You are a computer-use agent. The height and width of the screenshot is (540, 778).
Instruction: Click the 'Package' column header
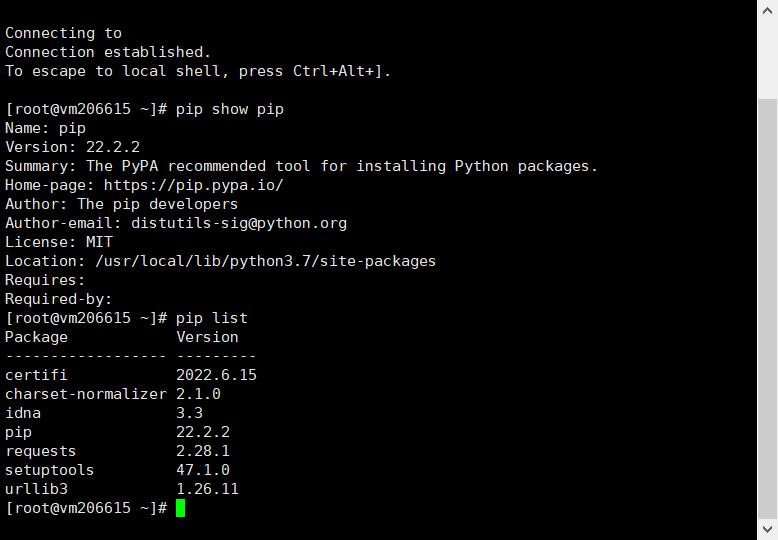(x=36, y=337)
